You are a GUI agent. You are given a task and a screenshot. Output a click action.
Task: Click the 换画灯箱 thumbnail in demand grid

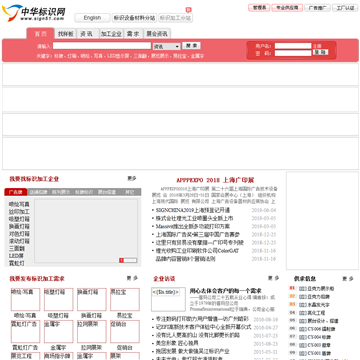[92, 299]
